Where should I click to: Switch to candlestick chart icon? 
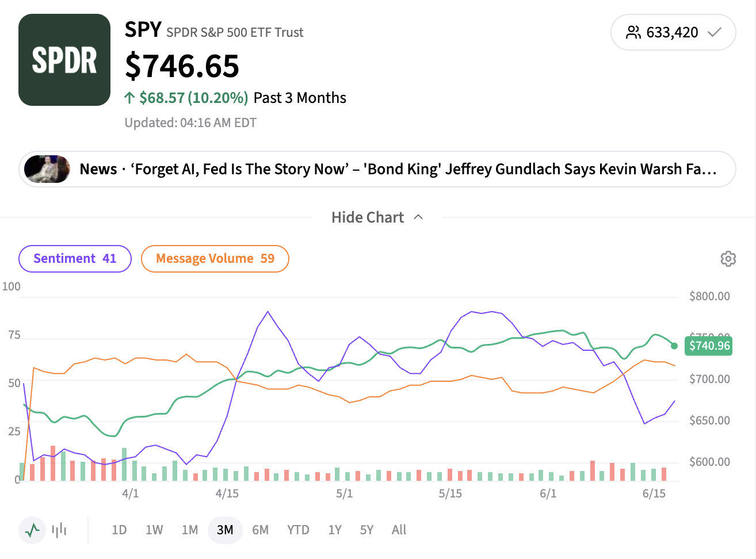(59, 530)
